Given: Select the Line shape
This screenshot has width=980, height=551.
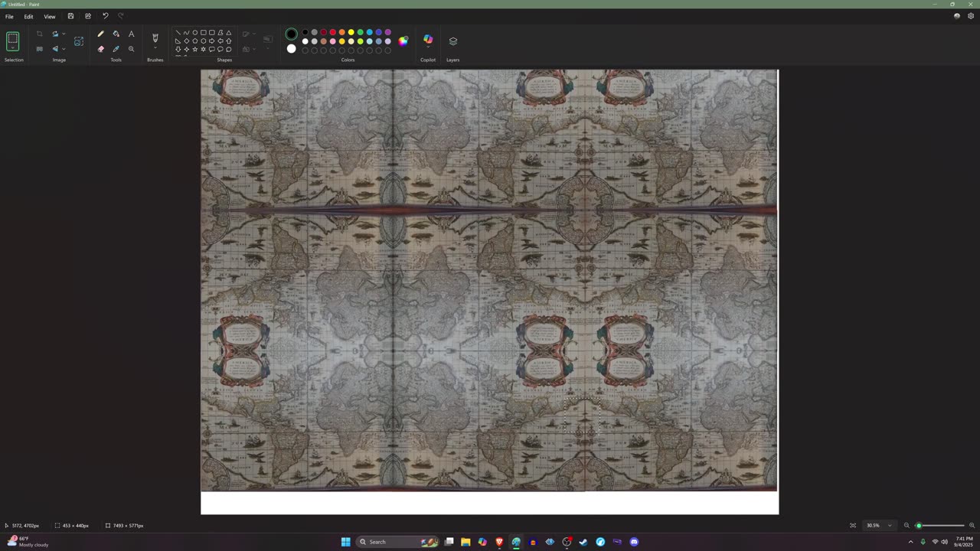Looking at the screenshot, I should click(x=178, y=33).
